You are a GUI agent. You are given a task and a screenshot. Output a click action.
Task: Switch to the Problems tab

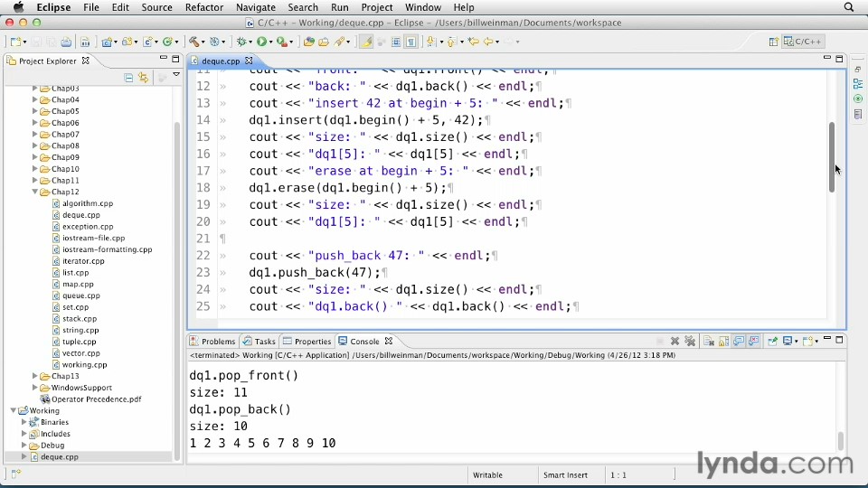pyautogui.click(x=212, y=342)
